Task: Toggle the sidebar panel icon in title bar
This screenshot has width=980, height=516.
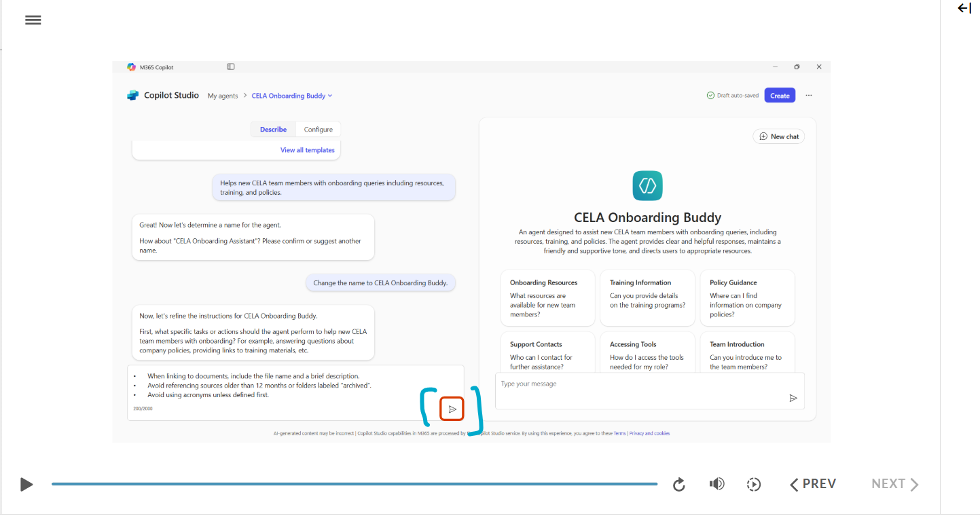Action: click(x=231, y=67)
